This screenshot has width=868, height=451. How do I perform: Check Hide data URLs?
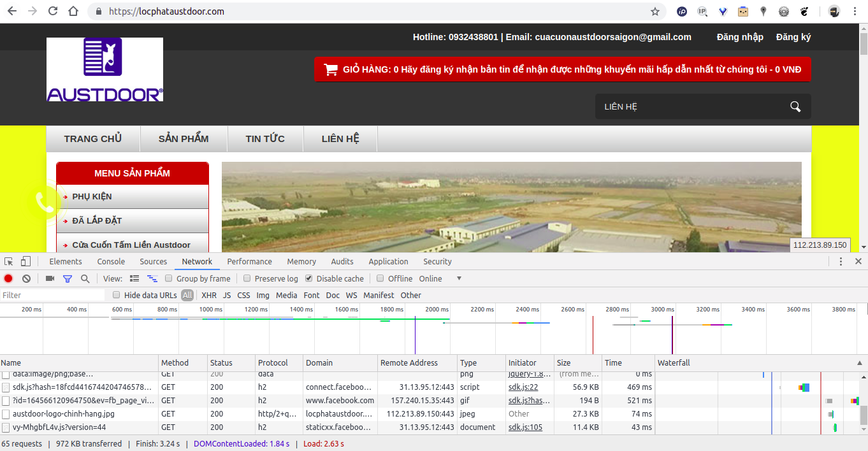[x=117, y=295]
